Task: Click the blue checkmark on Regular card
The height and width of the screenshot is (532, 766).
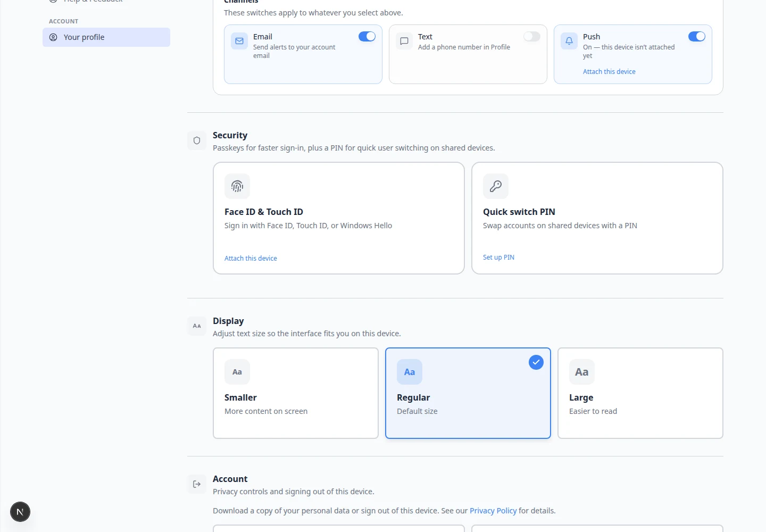Action: coord(536,362)
